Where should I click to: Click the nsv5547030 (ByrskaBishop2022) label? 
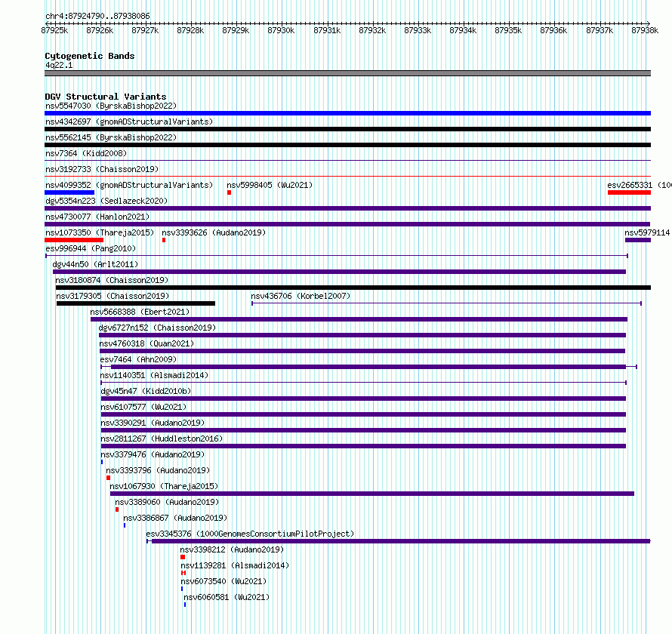[x=111, y=106]
